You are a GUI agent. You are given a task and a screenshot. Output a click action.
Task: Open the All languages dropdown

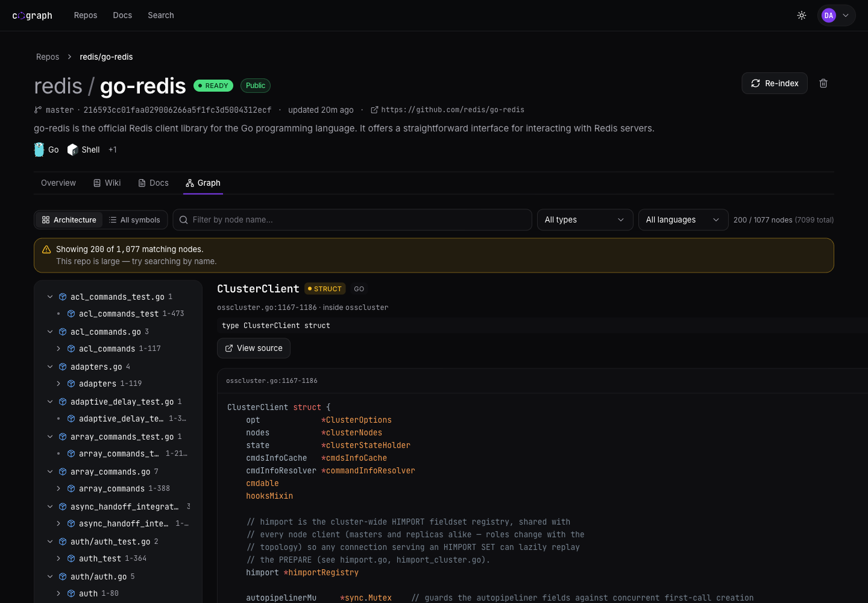(x=683, y=220)
